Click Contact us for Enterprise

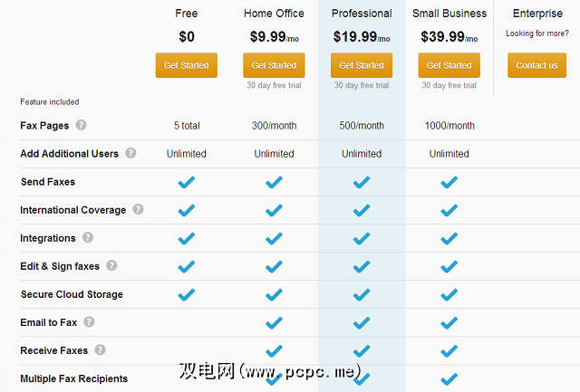(536, 65)
